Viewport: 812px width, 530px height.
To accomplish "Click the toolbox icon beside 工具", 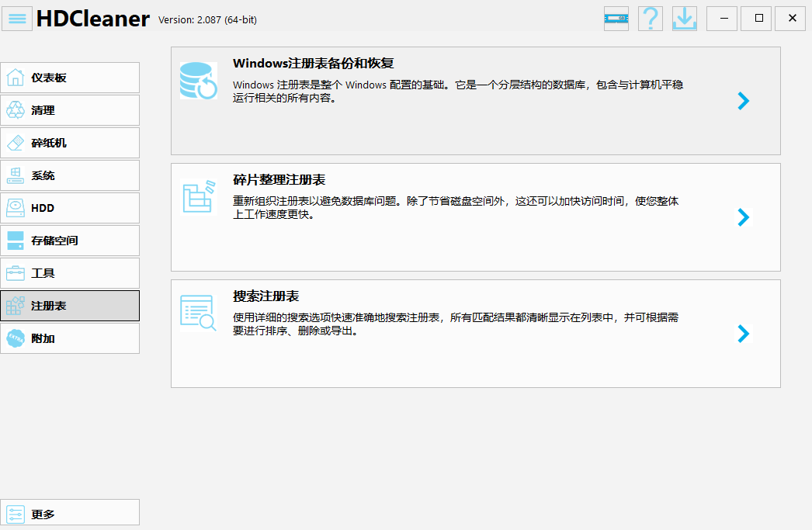I will coord(16,273).
